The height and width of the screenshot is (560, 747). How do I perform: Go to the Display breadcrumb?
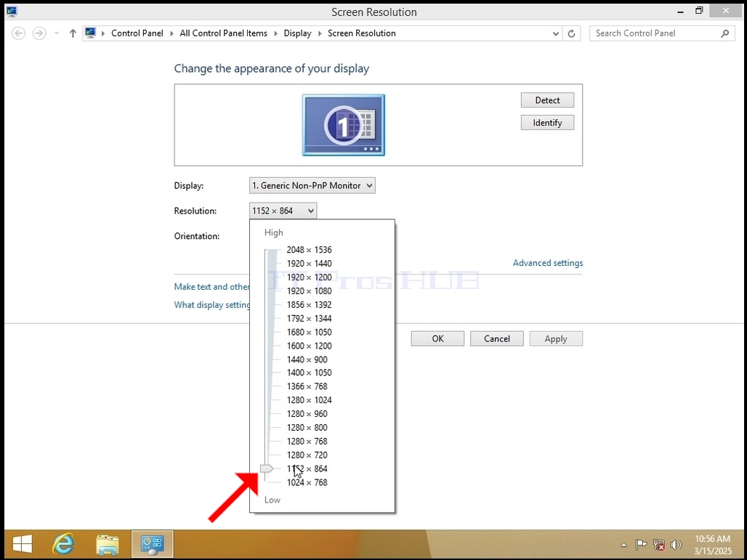[x=297, y=33]
